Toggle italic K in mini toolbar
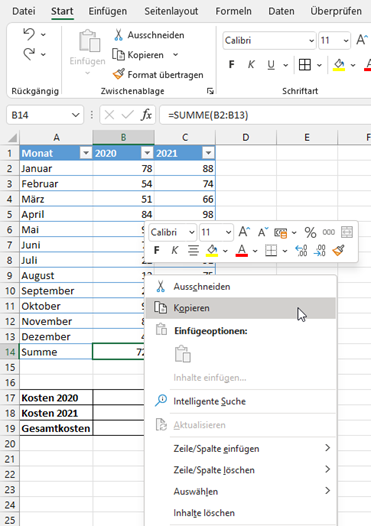 pos(174,250)
